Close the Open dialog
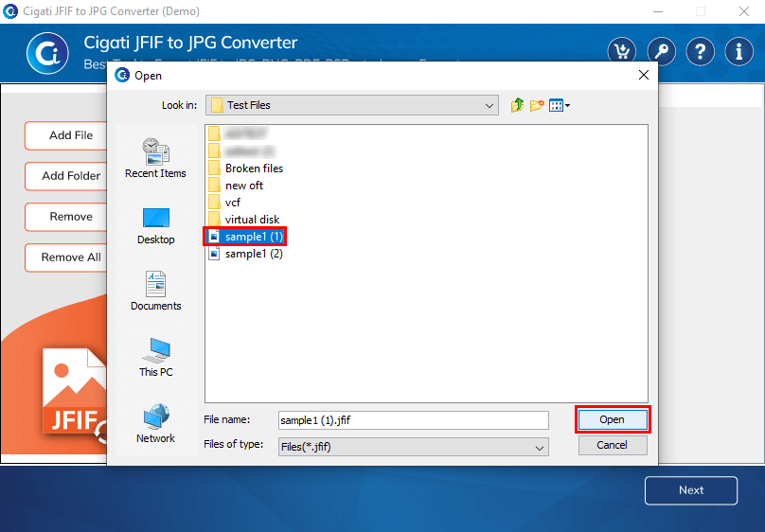This screenshot has width=765, height=532. pyautogui.click(x=644, y=75)
